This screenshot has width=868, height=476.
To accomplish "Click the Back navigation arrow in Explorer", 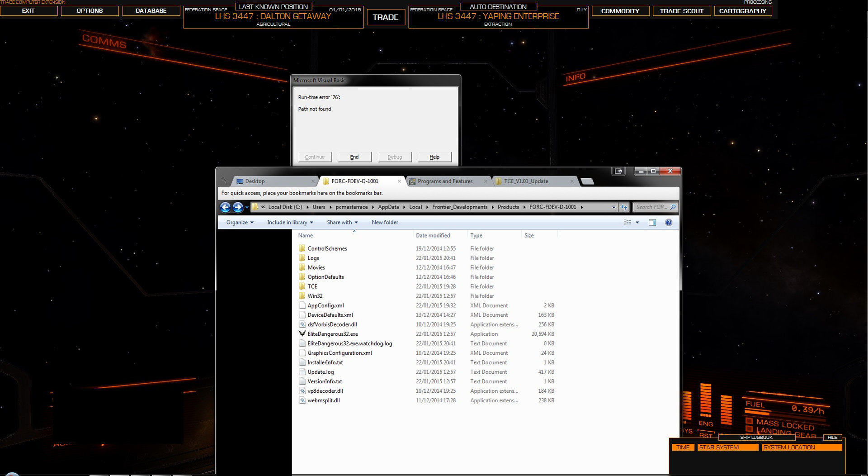I will coord(225,207).
